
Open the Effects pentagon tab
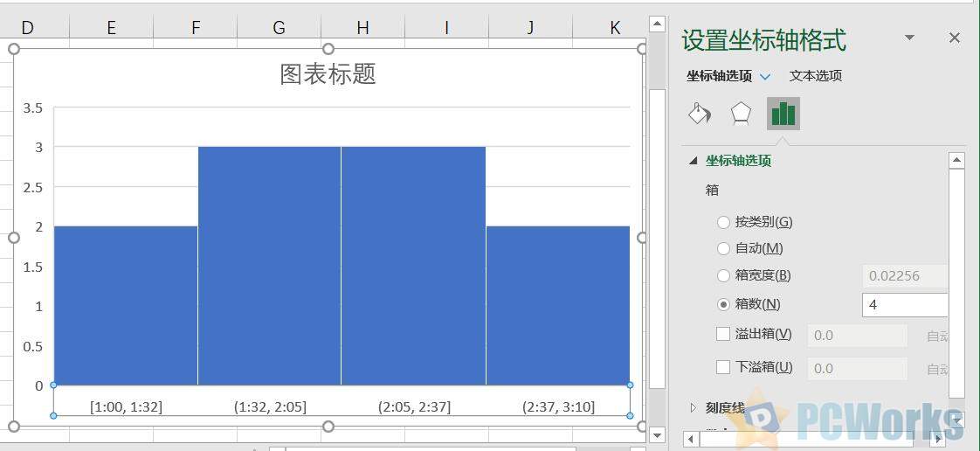[x=741, y=114]
